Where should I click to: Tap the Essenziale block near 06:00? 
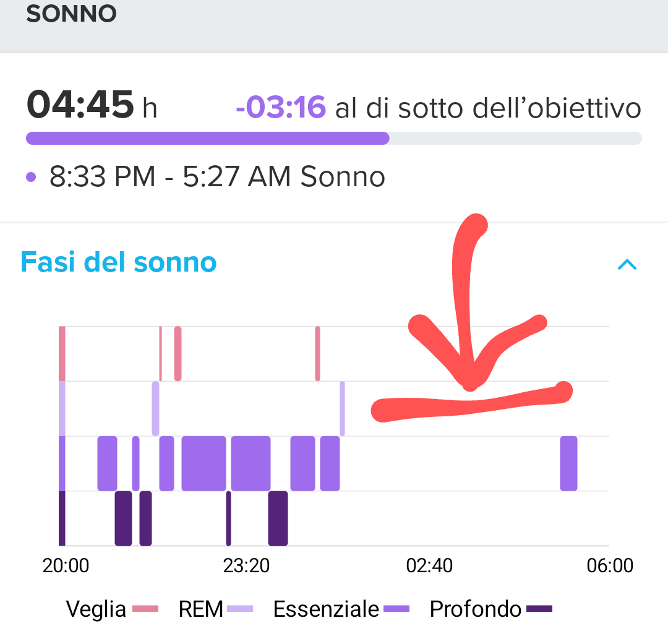click(x=569, y=464)
